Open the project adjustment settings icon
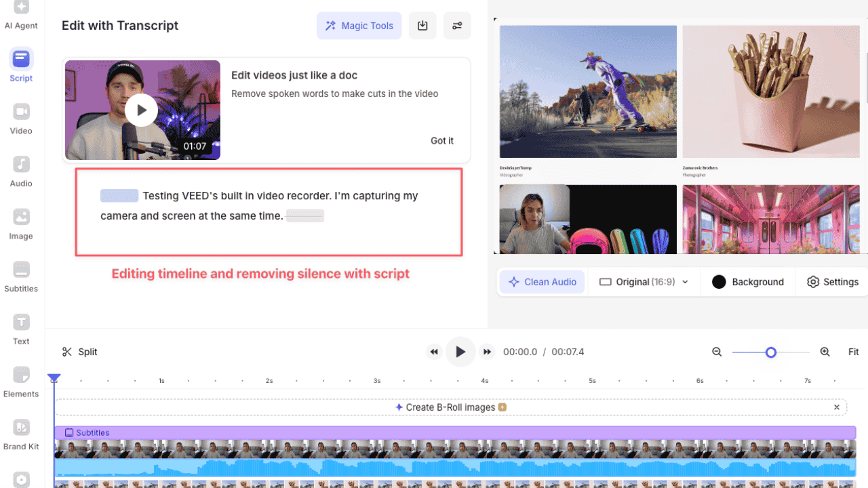Image resolution: width=868 pixels, height=488 pixels. coord(457,25)
